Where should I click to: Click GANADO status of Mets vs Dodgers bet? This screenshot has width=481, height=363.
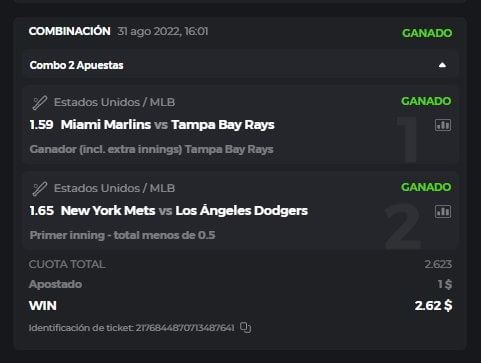point(426,187)
